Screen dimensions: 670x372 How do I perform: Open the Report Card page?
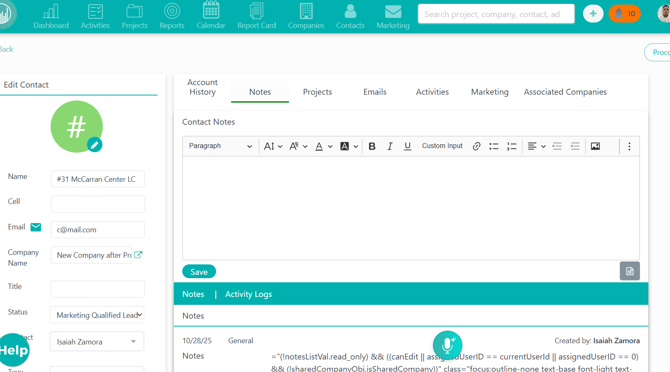point(256,16)
